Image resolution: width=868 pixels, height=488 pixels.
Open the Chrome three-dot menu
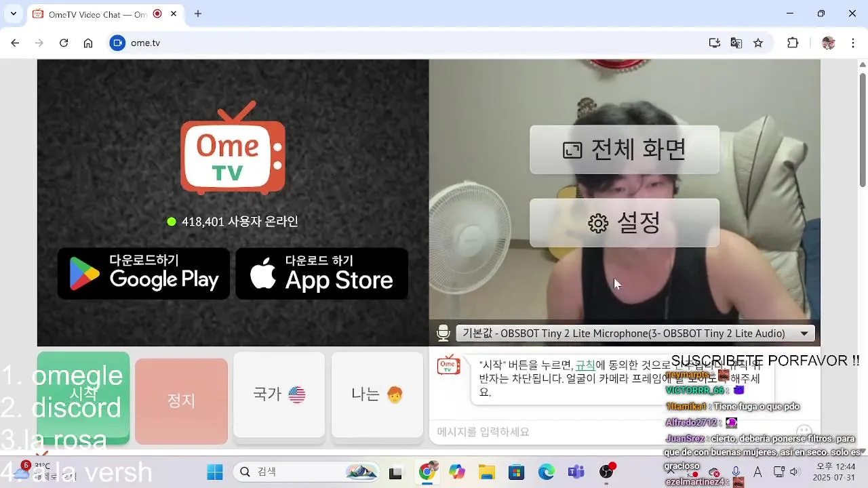click(x=853, y=43)
